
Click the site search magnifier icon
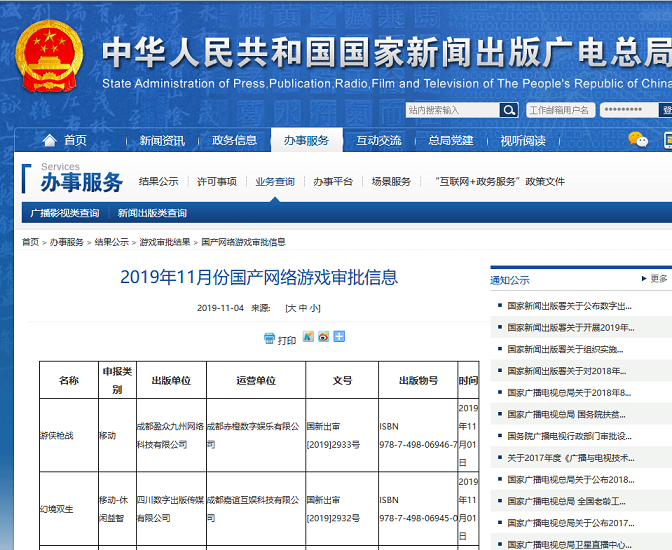tap(508, 110)
